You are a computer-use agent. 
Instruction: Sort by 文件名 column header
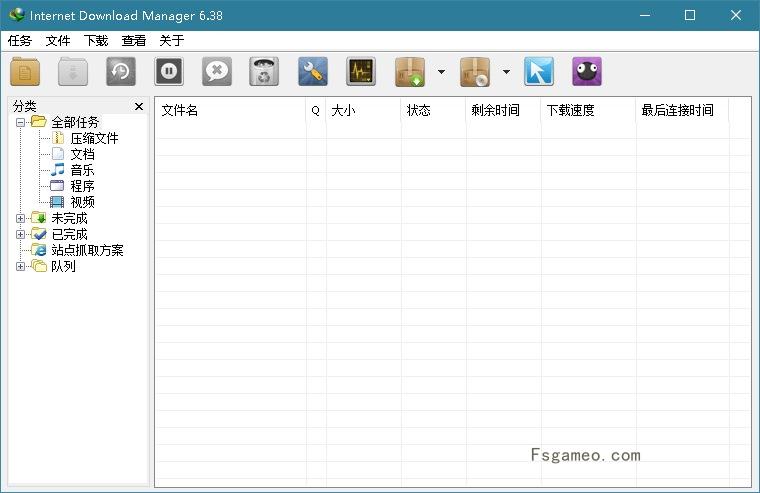tap(230, 111)
